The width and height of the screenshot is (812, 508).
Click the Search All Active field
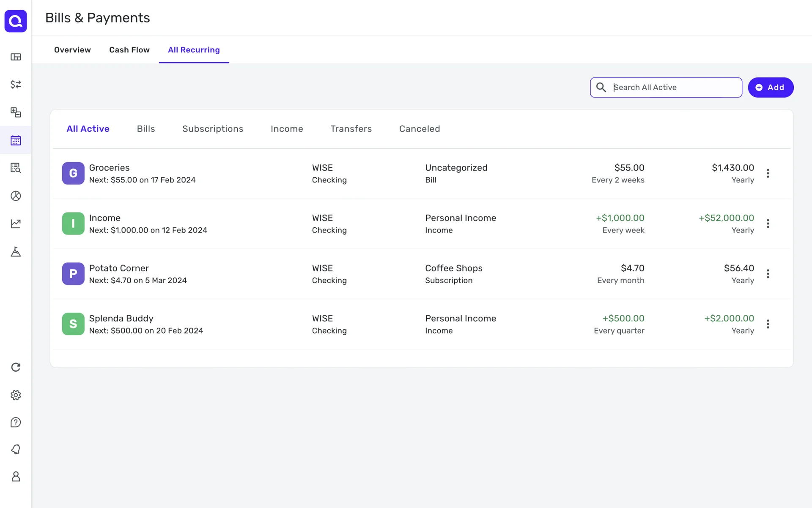(675, 88)
